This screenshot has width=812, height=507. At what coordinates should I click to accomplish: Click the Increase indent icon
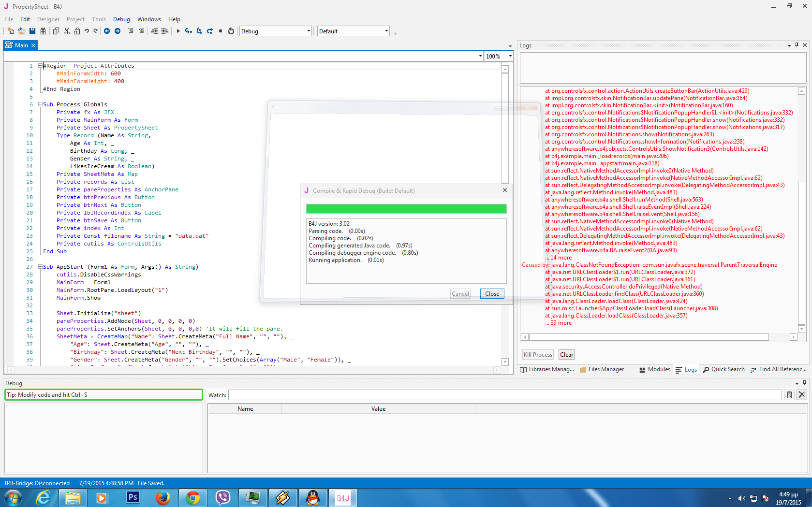click(x=165, y=31)
